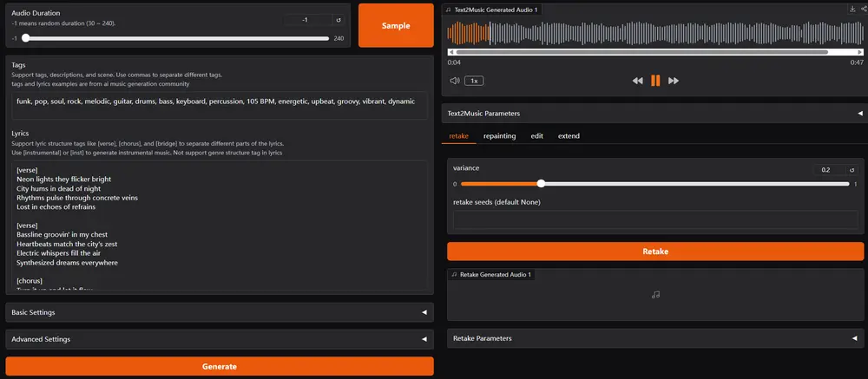Switch to the edit tab

coord(537,135)
